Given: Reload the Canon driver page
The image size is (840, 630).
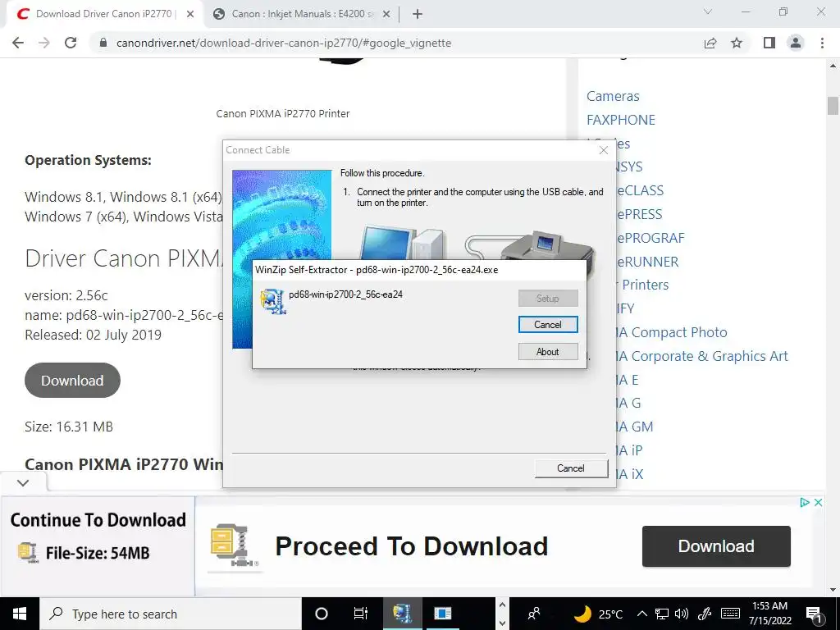Looking at the screenshot, I should (71, 43).
